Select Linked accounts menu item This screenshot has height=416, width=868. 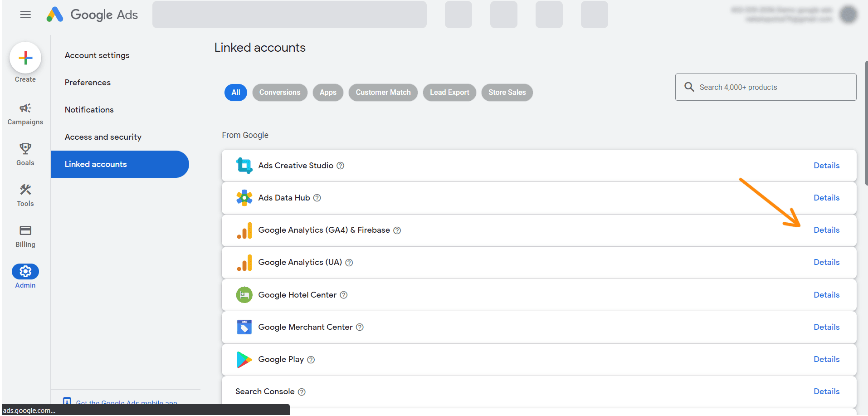[120, 164]
